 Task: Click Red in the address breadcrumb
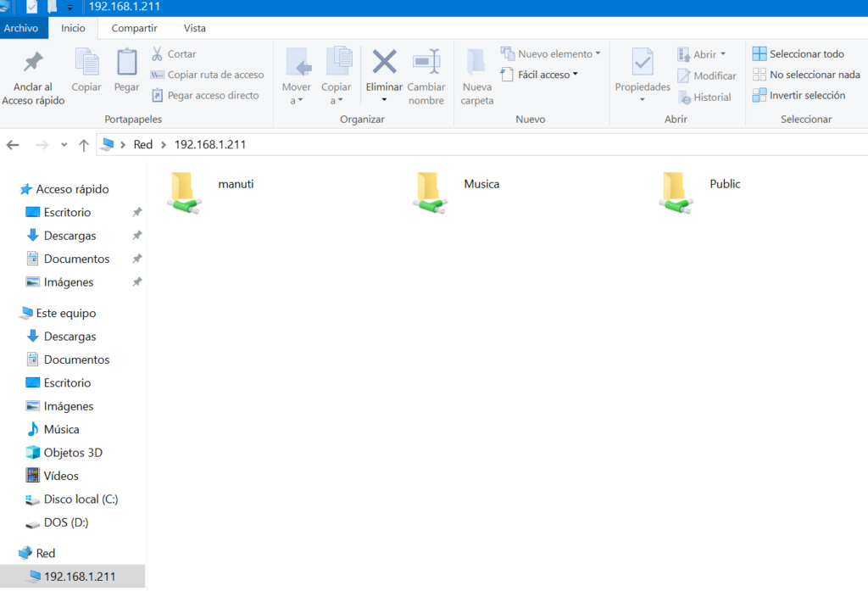tap(142, 144)
